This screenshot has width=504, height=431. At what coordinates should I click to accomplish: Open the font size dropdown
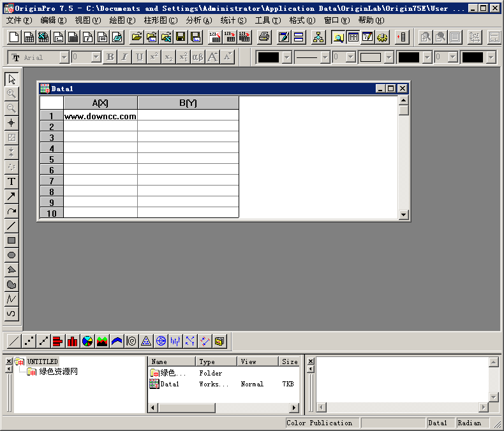click(x=96, y=57)
